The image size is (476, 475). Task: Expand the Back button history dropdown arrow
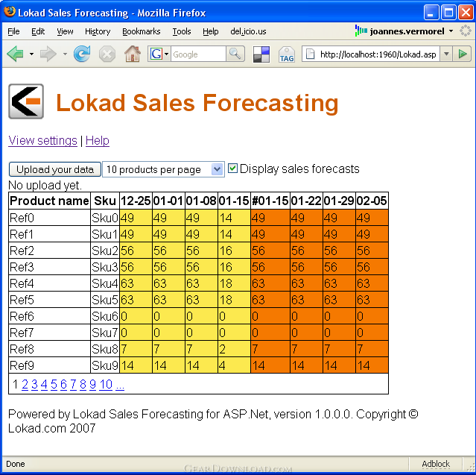[x=31, y=54]
